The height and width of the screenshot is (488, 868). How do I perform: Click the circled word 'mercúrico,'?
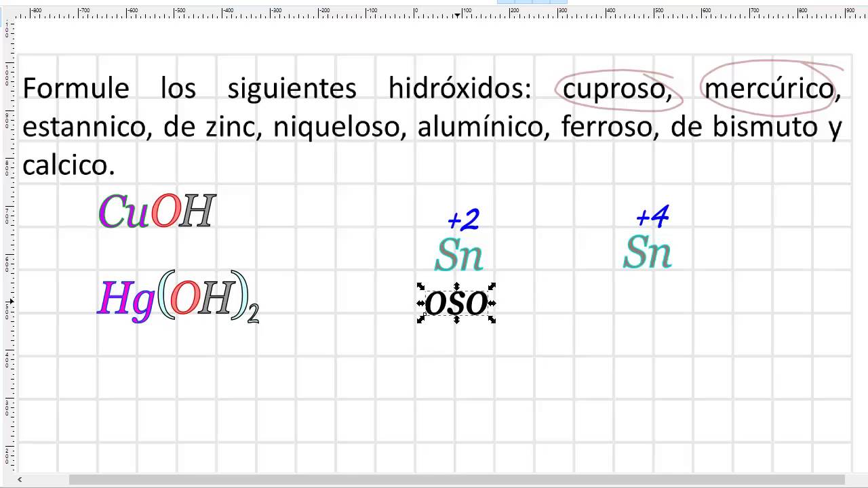point(772,88)
